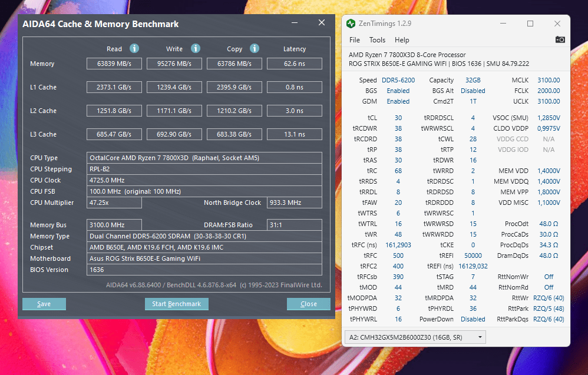Click the L3 Cache latency 13.1 ns
Image resolution: width=588 pixels, height=375 pixels.
pyautogui.click(x=295, y=134)
